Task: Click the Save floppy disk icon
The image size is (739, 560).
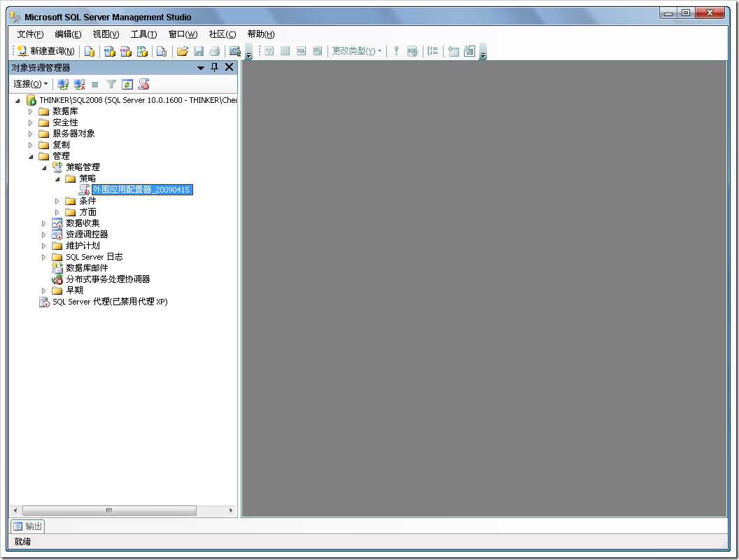Action: coord(199,51)
